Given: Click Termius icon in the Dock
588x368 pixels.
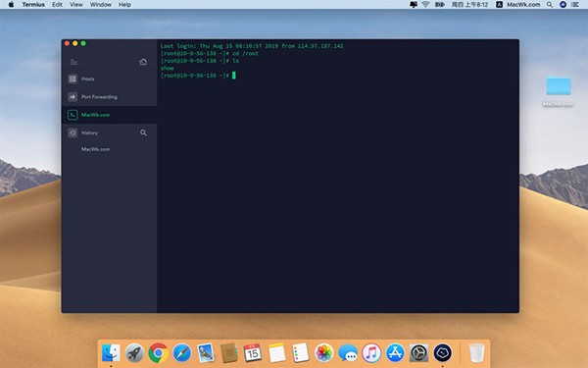Looking at the screenshot, I should point(443,353).
